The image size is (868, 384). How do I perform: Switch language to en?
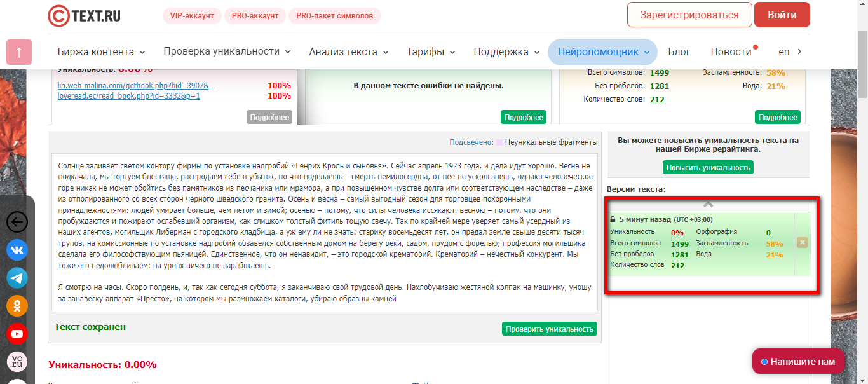(783, 52)
